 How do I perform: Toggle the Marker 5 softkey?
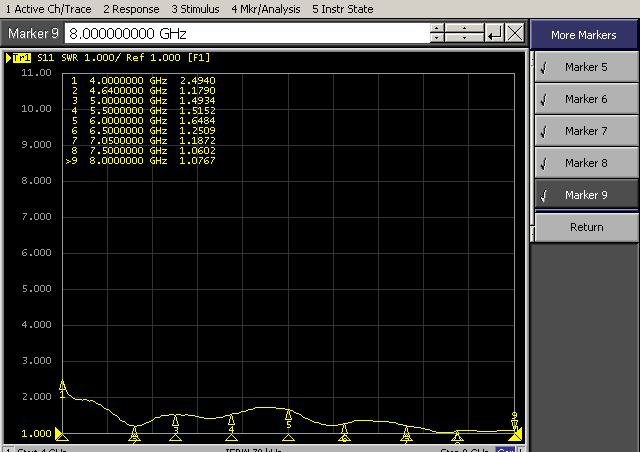coord(586,67)
